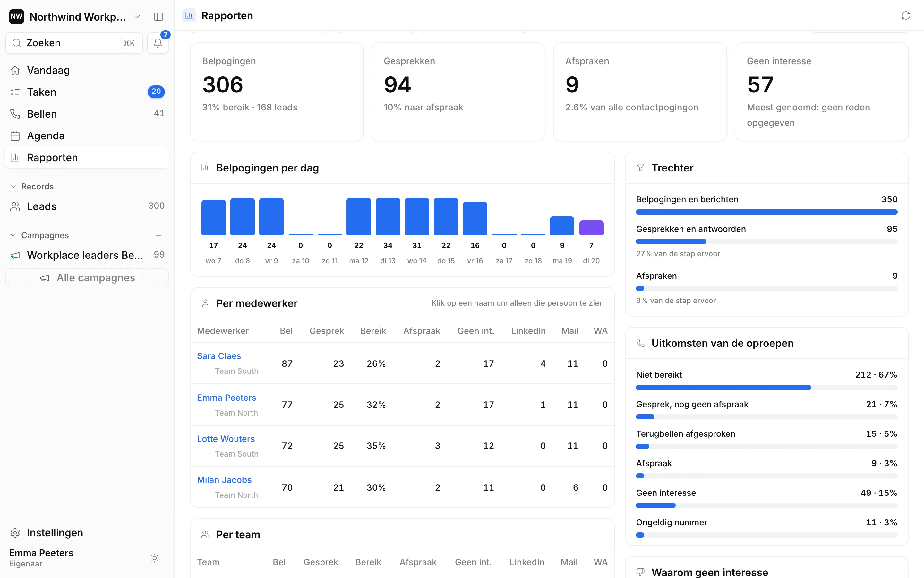Click the Gesprekken en antwoorden progress bar
Image resolution: width=924 pixels, height=578 pixels.
coord(766,241)
